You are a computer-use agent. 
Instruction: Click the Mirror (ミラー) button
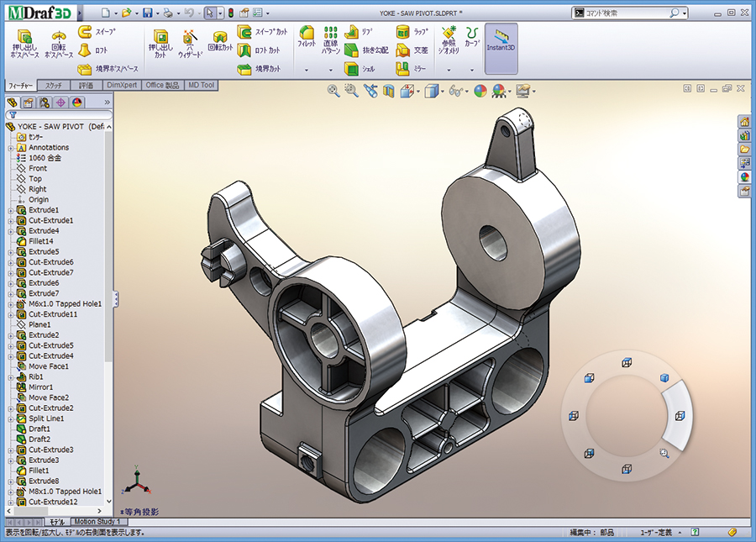(x=412, y=68)
